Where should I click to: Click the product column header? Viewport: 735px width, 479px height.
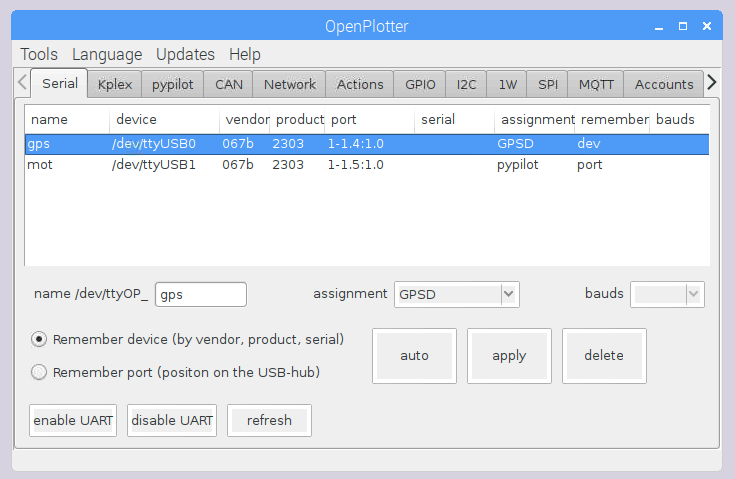click(297, 120)
